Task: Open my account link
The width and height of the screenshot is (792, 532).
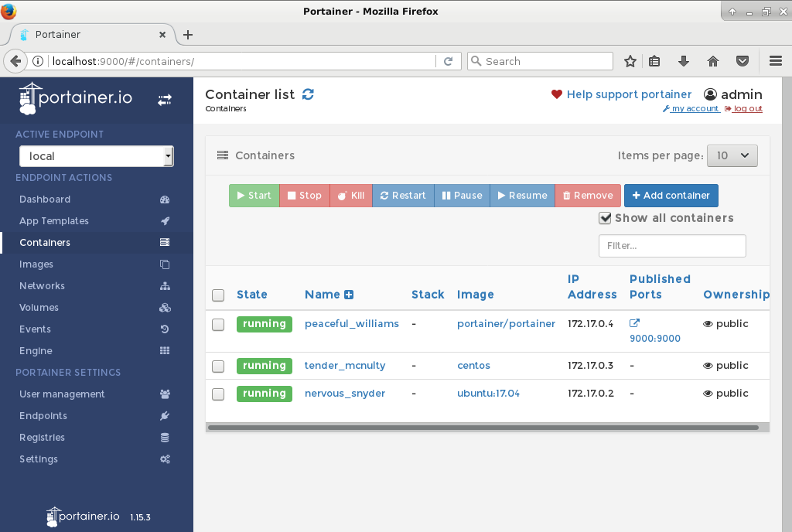Action: pyautogui.click(x=691, y=108)
